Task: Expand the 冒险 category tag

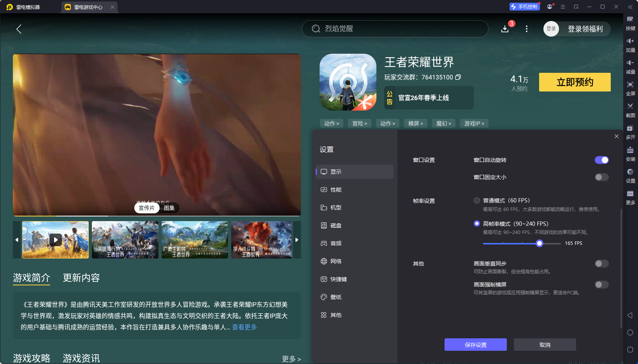Action: (359, 123)
